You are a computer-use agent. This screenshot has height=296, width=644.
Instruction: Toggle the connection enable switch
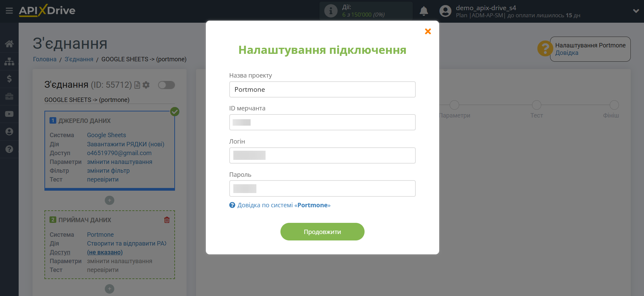[x=166, y=85]
